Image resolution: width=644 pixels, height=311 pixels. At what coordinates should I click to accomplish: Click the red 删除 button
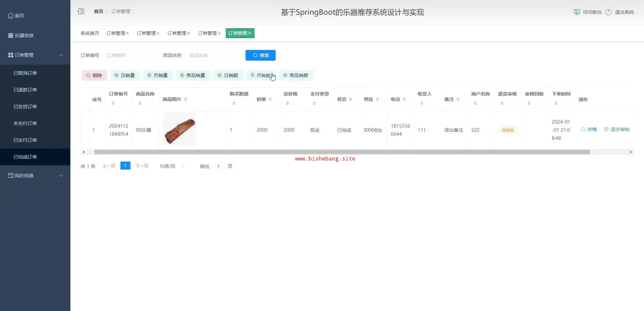[x=94, y=75]
